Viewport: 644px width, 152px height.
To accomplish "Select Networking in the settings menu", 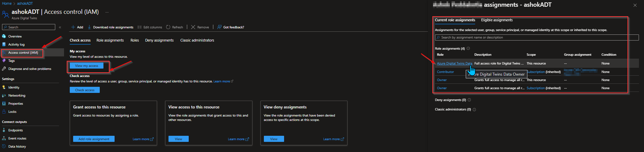I will click(17, 96).
